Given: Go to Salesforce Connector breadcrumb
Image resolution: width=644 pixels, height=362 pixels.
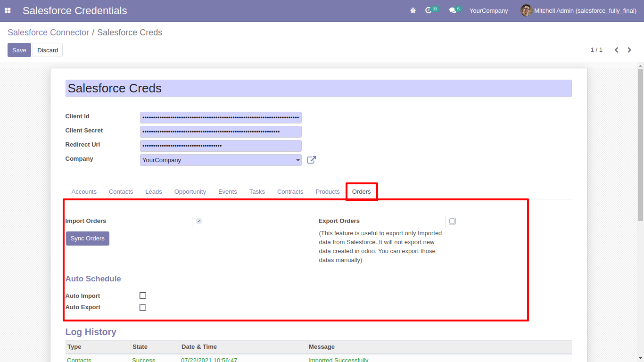Looking at the screenshot, I should click(x=48, y=33).
